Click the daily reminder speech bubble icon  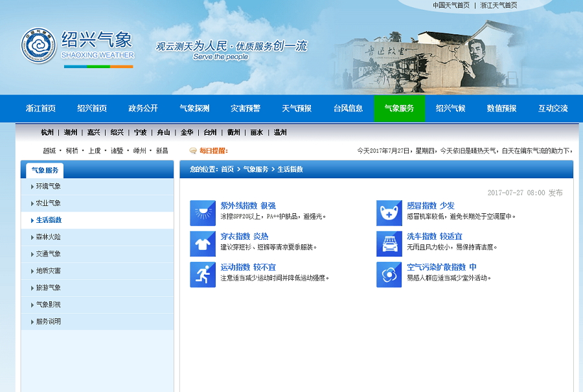pyautogui.click(x=192, y=150)
